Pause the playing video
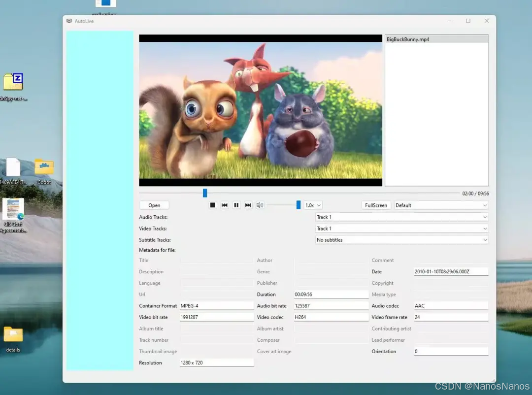This screenshot has width=532, height=395. click(x=236, y=205)
